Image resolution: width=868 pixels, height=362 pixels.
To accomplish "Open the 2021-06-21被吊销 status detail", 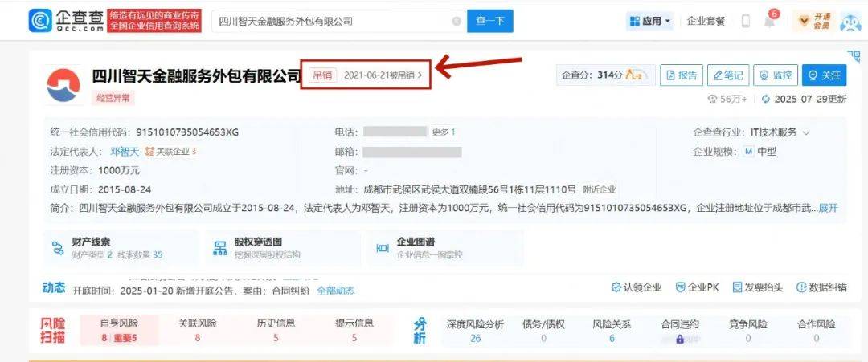I will tap(383, 75).
